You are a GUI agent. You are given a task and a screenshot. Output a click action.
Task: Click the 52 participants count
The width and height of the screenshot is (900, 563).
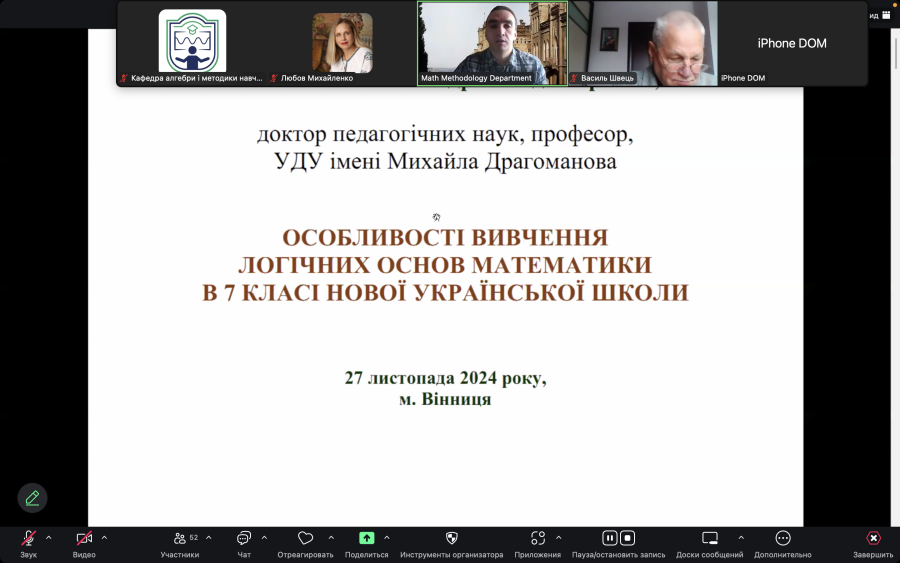[194, 538]
